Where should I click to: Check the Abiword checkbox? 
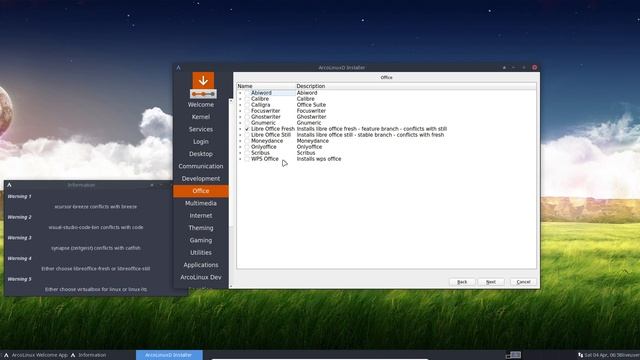click(247, 93)
